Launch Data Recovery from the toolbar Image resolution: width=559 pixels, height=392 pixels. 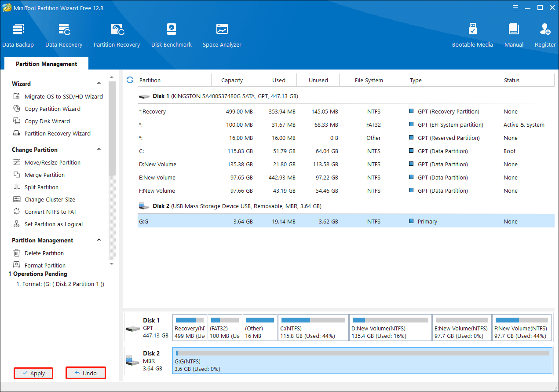tap(64, 35)
